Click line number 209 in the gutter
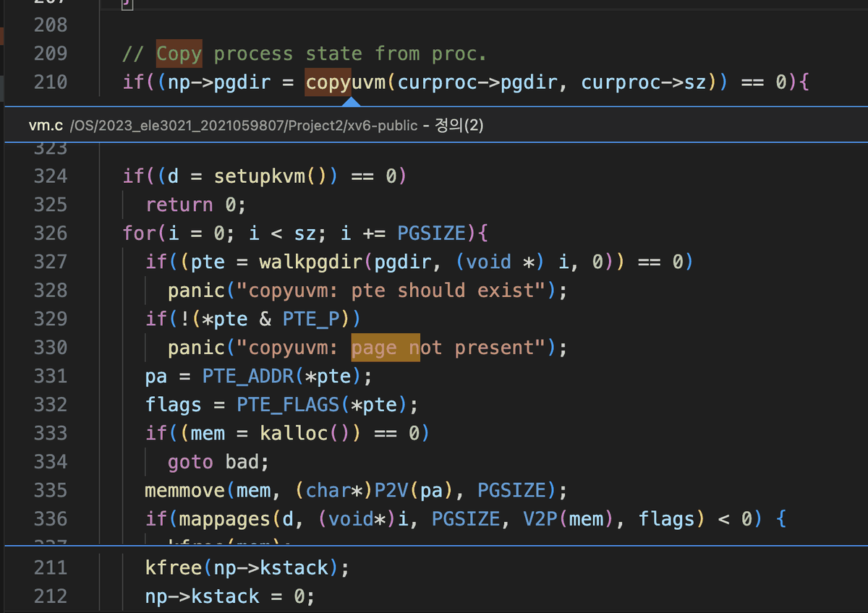 coord(51,53)
